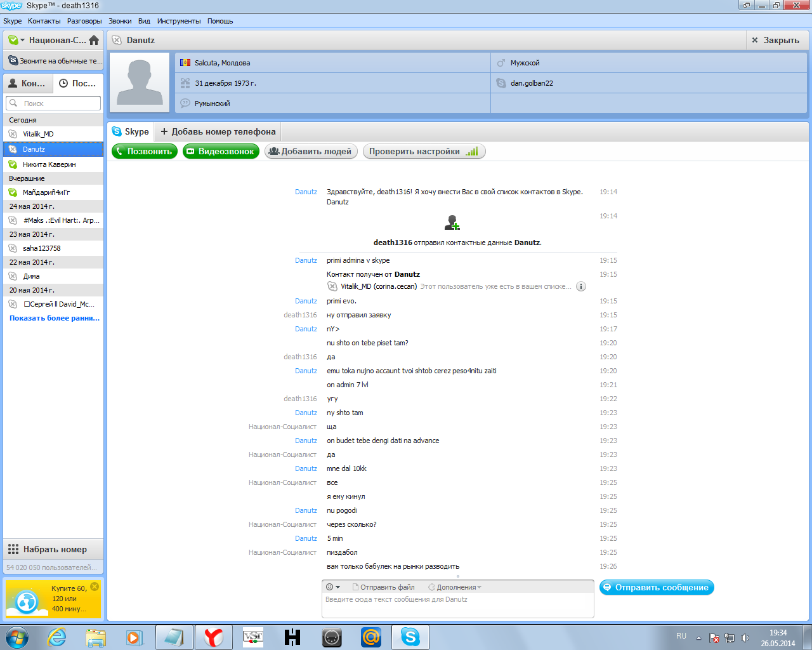Start a video call with Видеозвонок

click(x=221, y=151)
